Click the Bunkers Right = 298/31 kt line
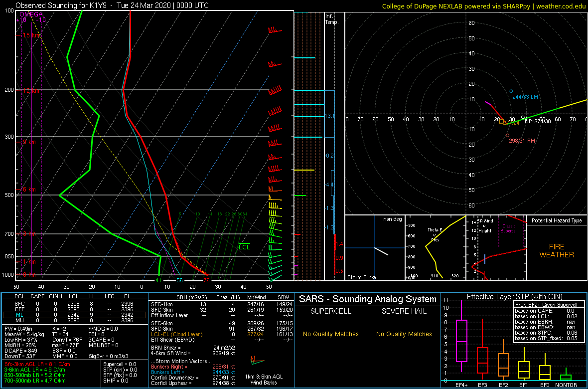 click(x=193, y=367)
